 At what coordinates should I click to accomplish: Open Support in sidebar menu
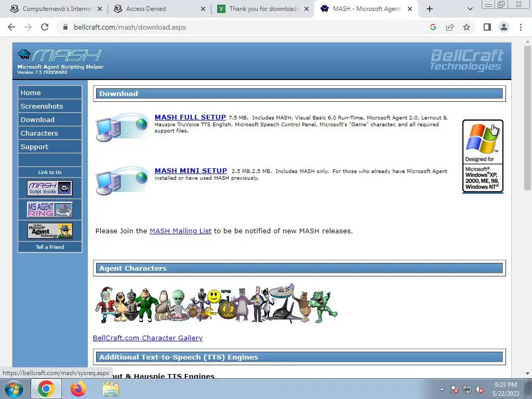tap(50, 147)
